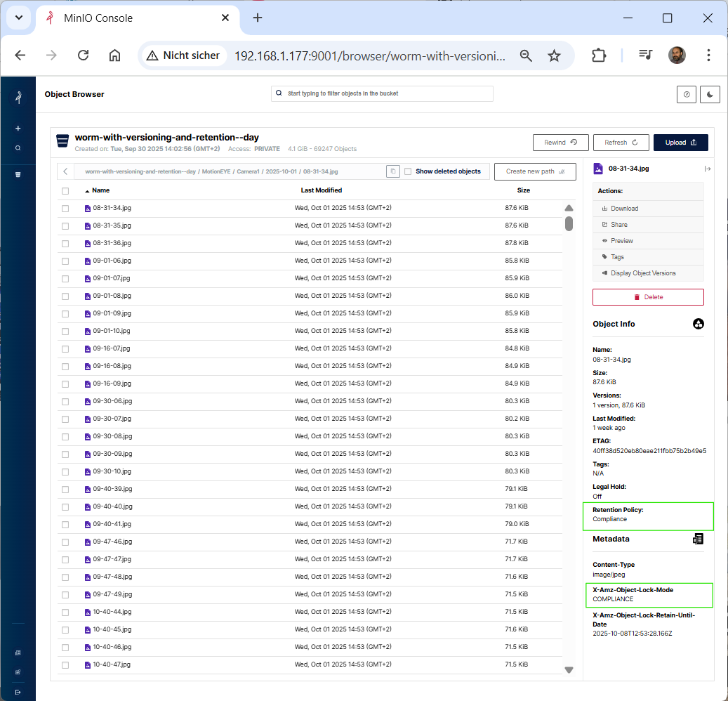Collapse the object details panel arrow
The image size is (728, 701).
(708, 169)
